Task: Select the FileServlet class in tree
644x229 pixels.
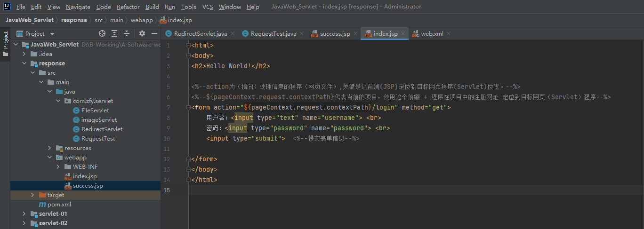Action: coord(95,111)
